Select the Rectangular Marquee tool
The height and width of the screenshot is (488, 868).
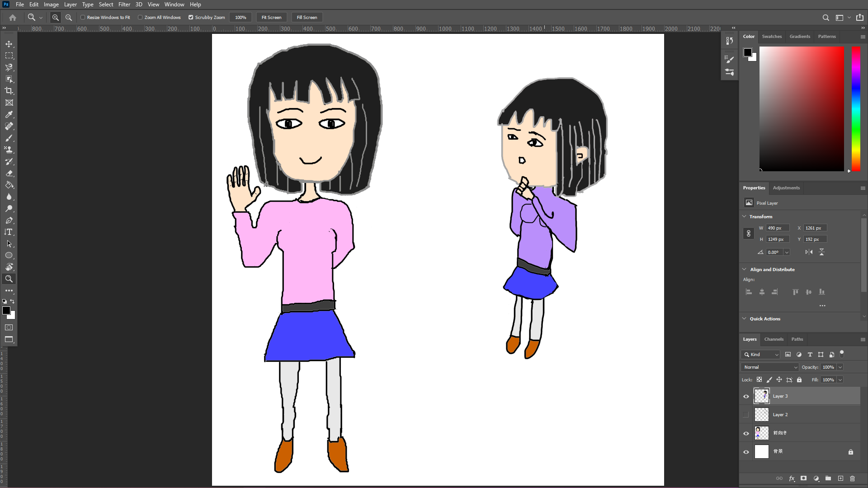point(9,56)
